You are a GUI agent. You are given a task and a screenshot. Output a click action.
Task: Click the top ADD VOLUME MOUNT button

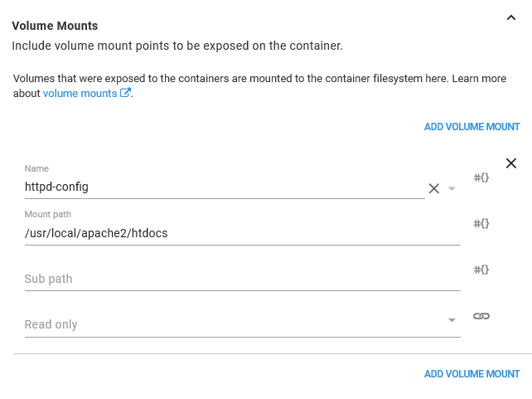point(472,127)
